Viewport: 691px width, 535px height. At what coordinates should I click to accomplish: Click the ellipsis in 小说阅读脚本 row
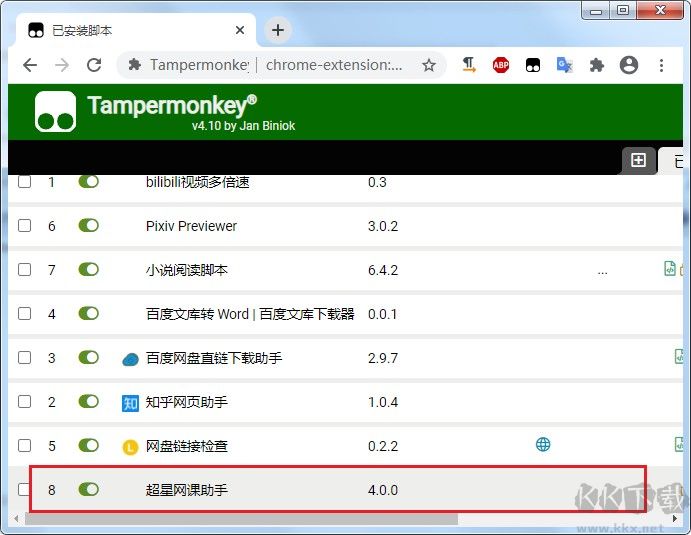(602, 273)
